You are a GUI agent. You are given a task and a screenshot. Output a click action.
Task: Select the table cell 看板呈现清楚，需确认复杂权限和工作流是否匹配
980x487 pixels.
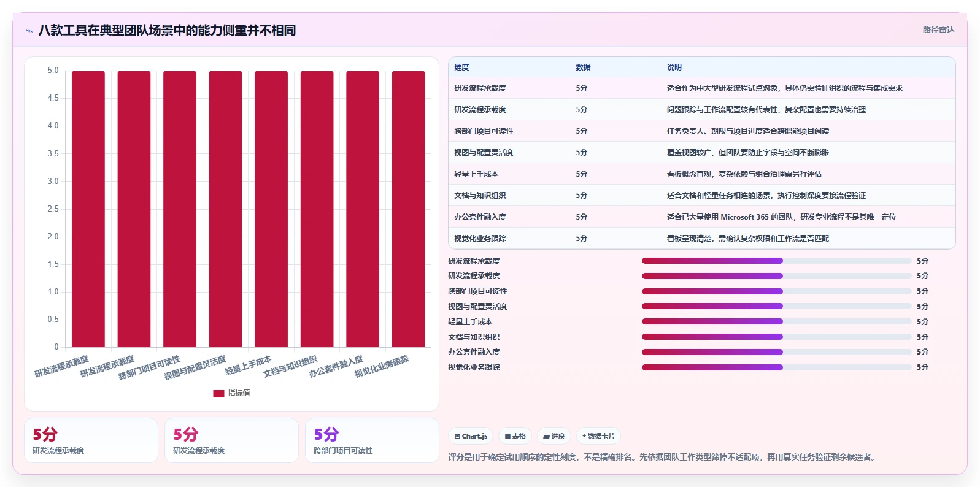click(x=748, y=239)
